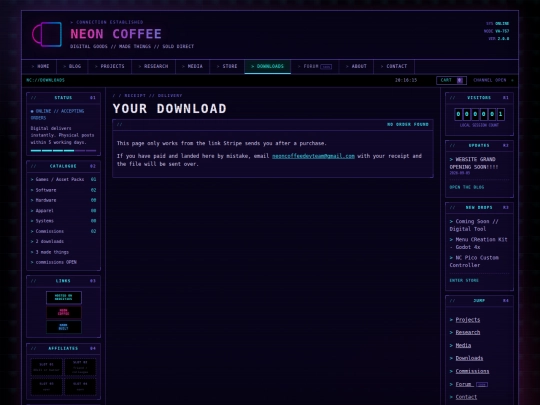
Task: Click 'WEBSITE GRAND OPENING SOON!!!!' update
Action: pos(474,163)
